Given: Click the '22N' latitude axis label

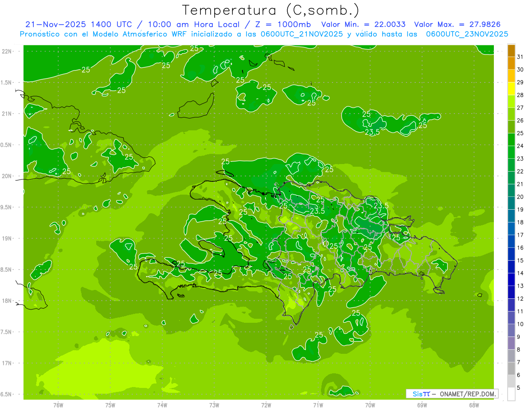Looking at the screenshot, I should point(7,51).
